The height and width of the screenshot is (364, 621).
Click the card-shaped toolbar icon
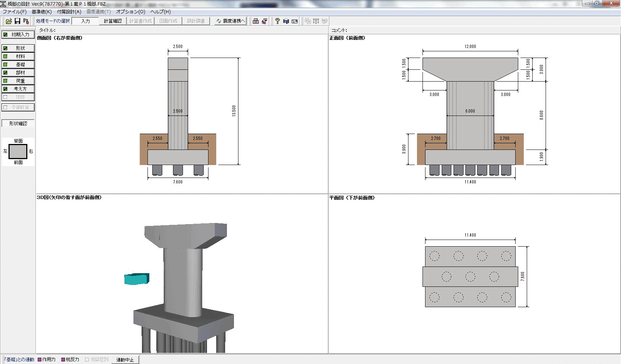[295, 21]
